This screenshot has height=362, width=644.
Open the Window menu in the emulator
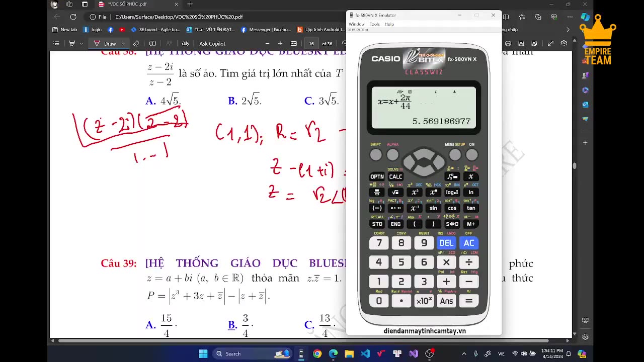click(357, 24)
